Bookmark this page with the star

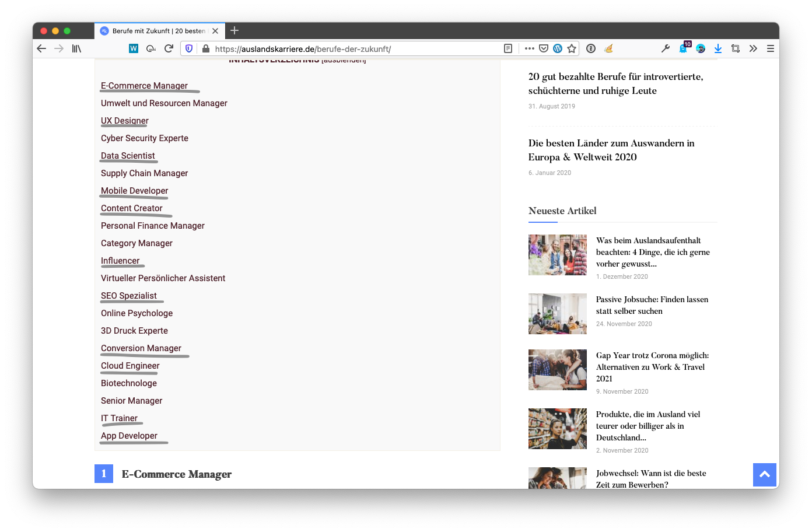[572, 48]
